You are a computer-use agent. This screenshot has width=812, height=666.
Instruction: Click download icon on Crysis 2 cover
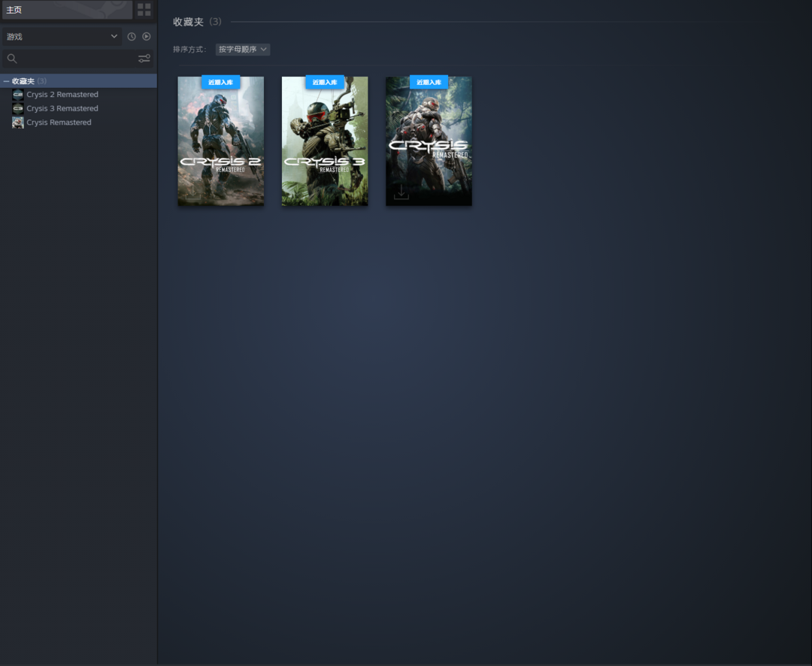click(x=193, y=193)
